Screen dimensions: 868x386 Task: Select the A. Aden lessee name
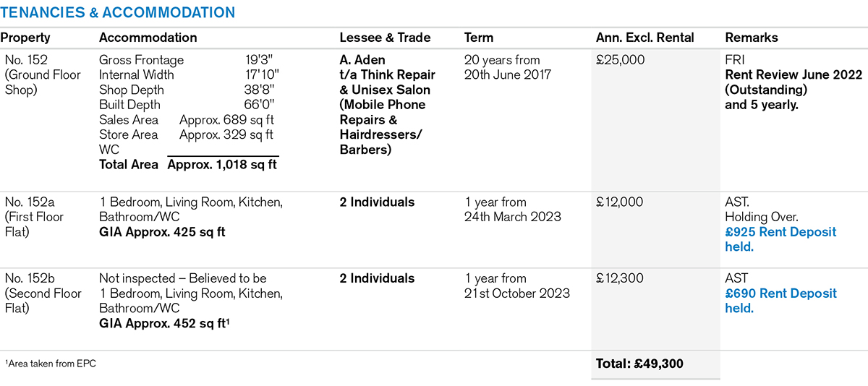click(362, 60)
